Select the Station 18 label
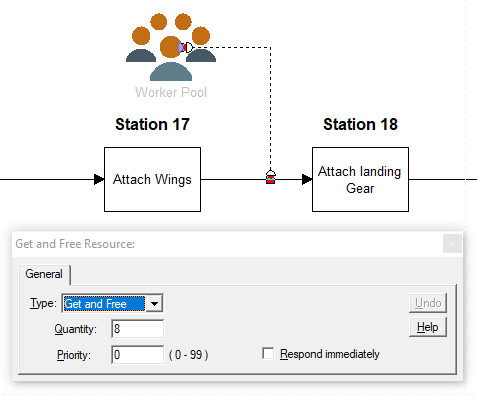 point(360,124)
